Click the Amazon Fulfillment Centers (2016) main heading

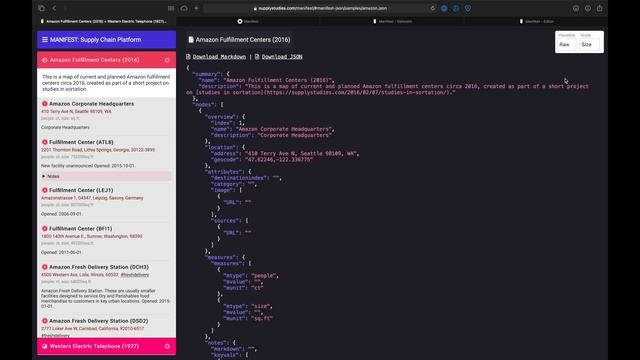tap(243, 40)
